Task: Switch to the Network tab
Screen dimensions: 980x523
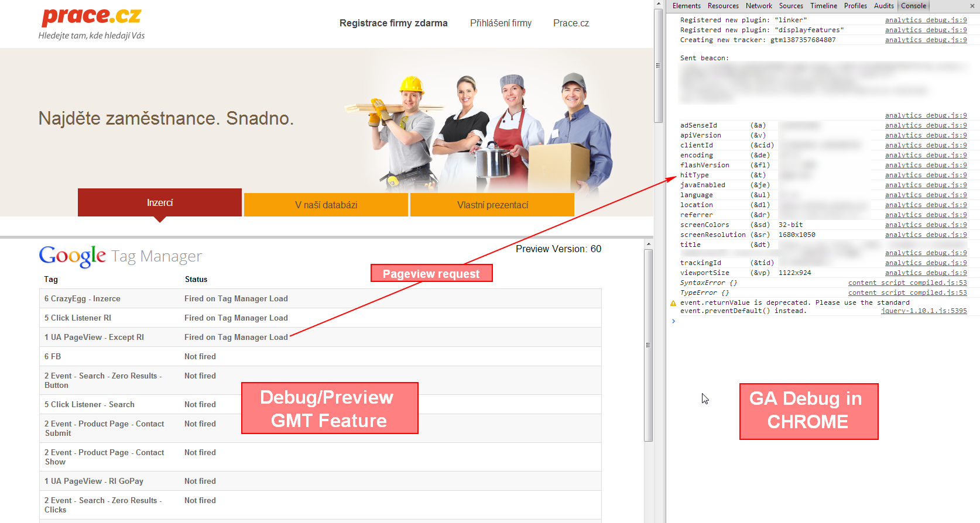Action: [x=759, y=6]
